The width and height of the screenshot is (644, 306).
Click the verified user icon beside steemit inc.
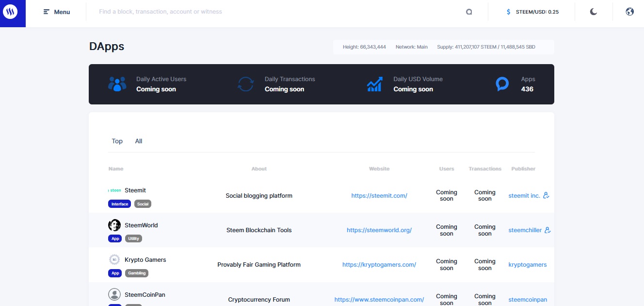click(546, 196)
